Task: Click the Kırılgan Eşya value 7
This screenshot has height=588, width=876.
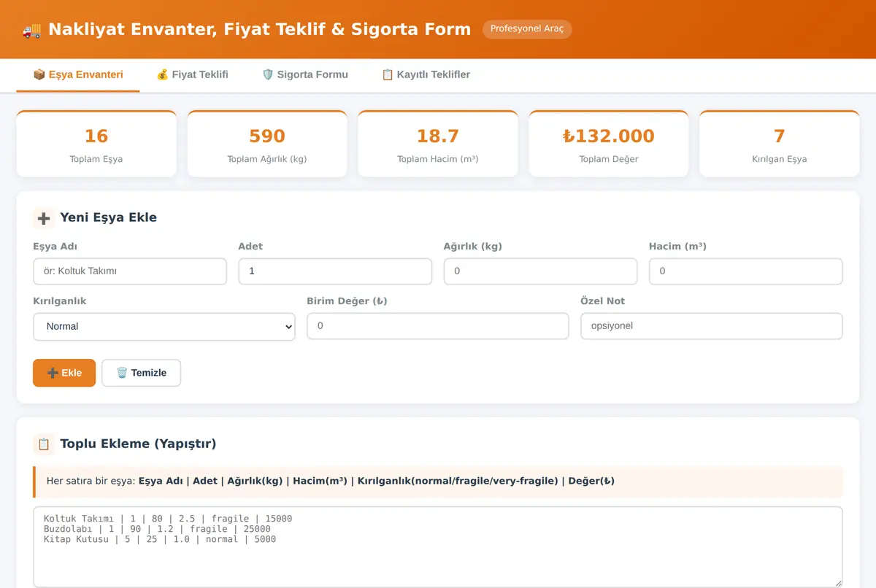Action: [x=779, y=136]
